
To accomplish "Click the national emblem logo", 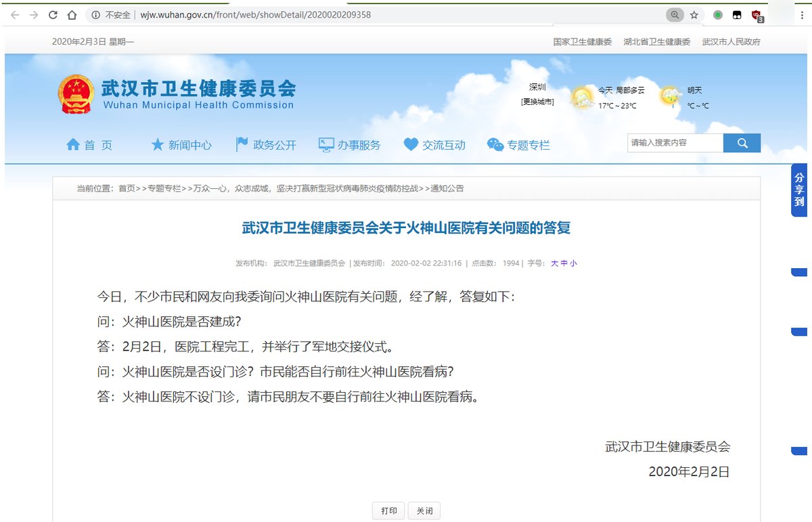I will point(76,94).
